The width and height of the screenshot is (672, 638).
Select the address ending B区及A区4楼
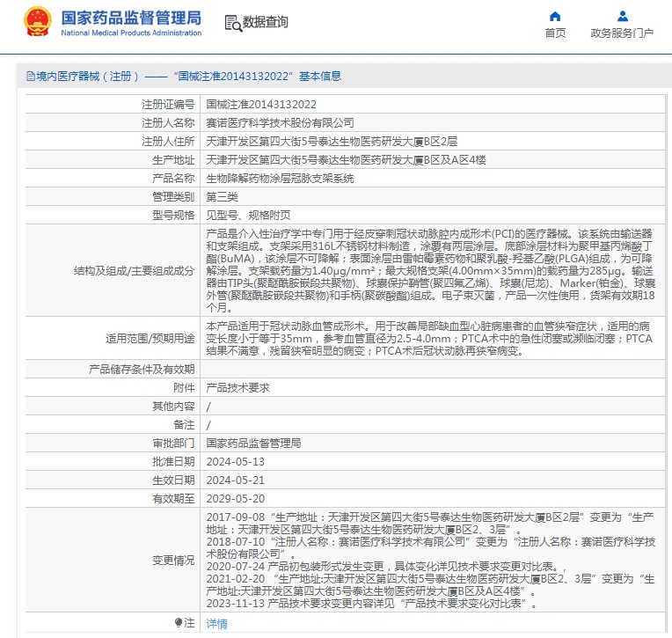coord(346,160)
